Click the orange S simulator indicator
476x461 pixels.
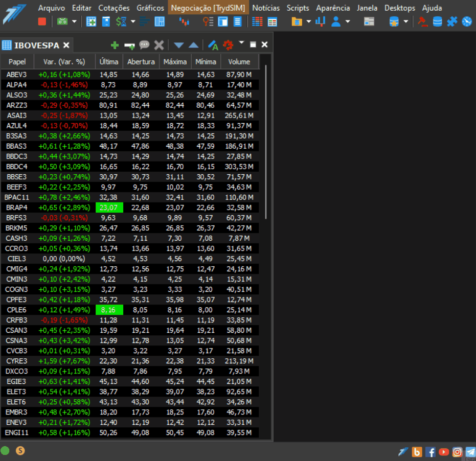point(20,451)
